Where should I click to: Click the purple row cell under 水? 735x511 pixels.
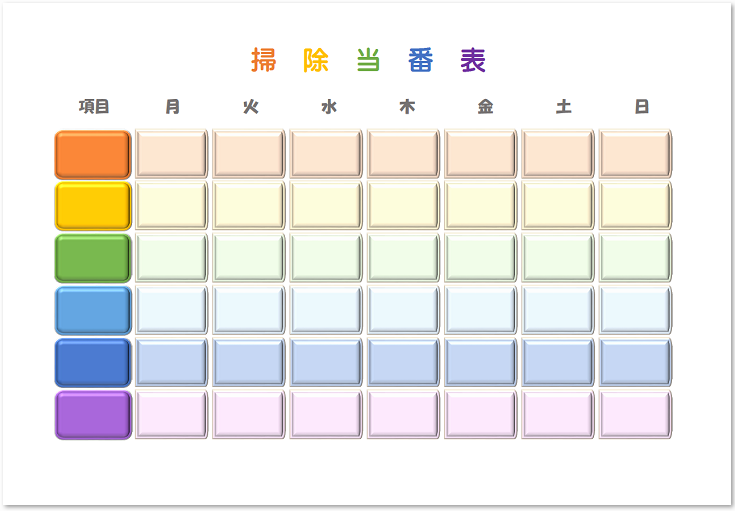[x=326, y=414]
